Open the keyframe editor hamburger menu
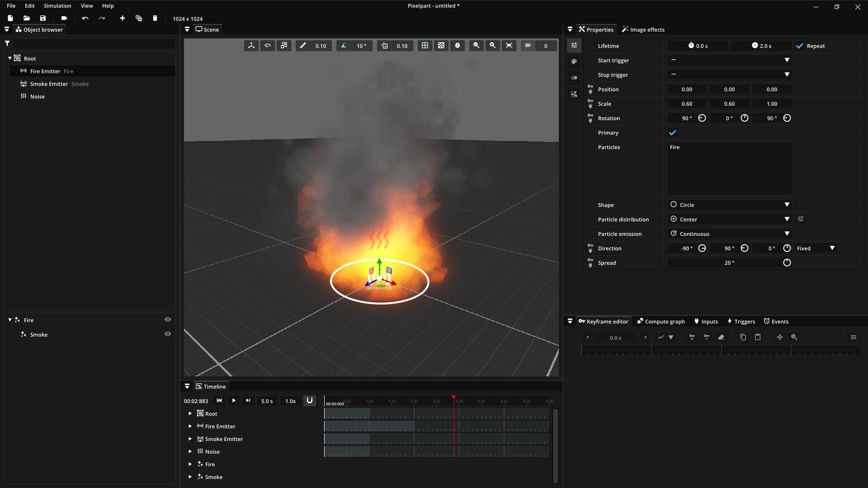The width and height of the screenshot is (868, 488). click(854, 337)
